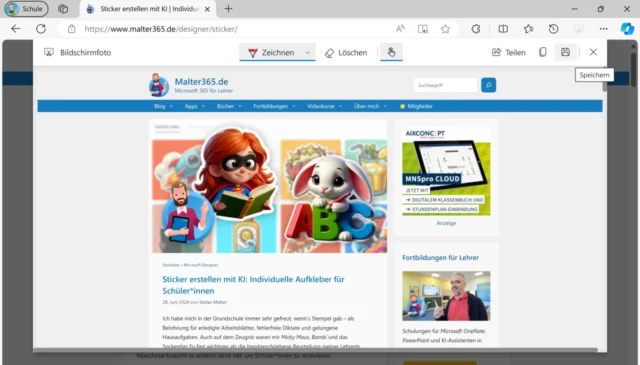Toggle the touch writing hand icon
Viewport: 640px width, 365px height.
click(x=391, y=52)
